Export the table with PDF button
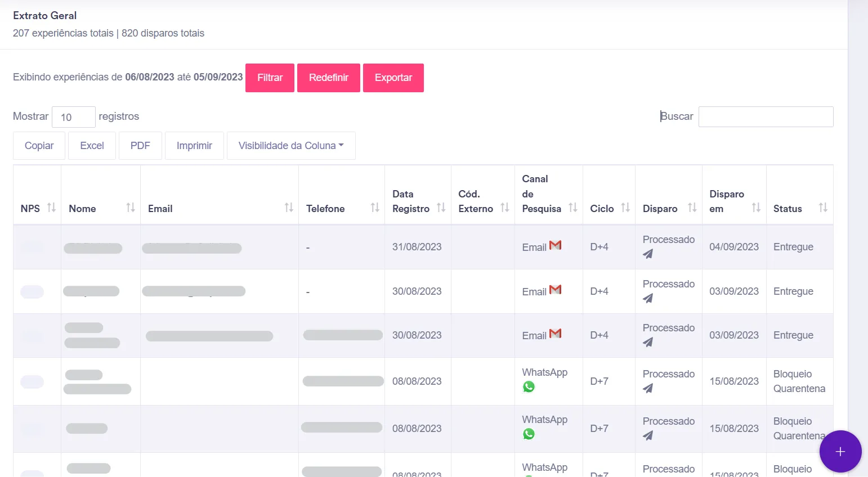 (140, 146)
